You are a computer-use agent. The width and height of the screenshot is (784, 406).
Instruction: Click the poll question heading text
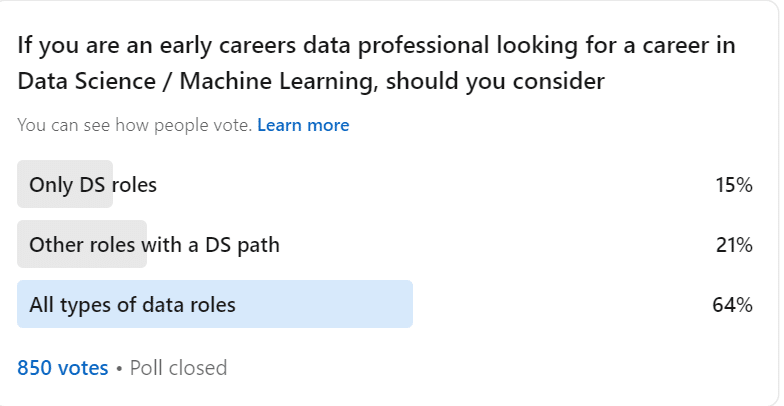coord(376,63)
